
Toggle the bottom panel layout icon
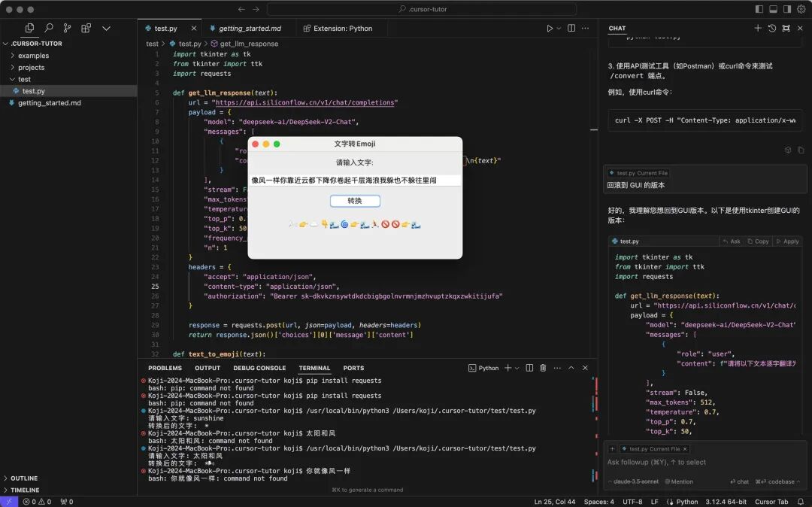pyautogui.click(x=773, y=9)
